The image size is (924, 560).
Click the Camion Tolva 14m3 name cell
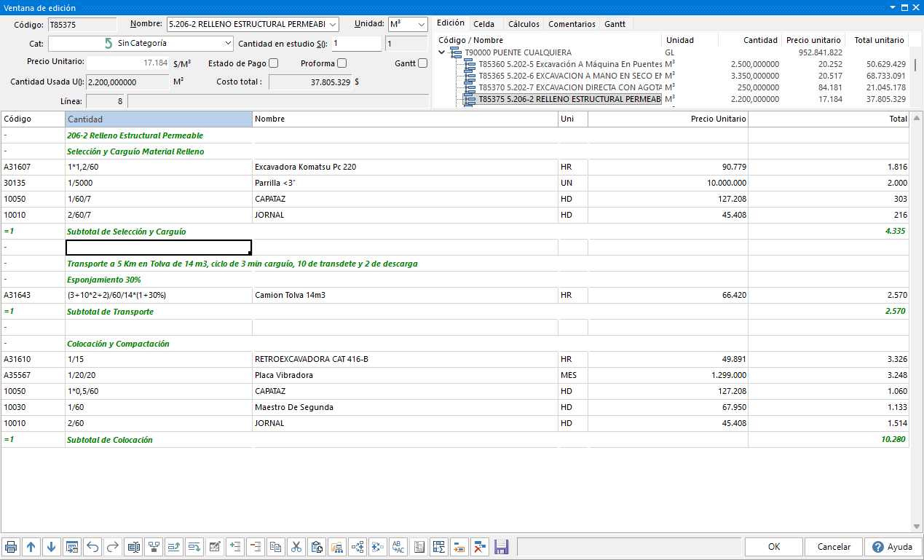pos(405,295)
